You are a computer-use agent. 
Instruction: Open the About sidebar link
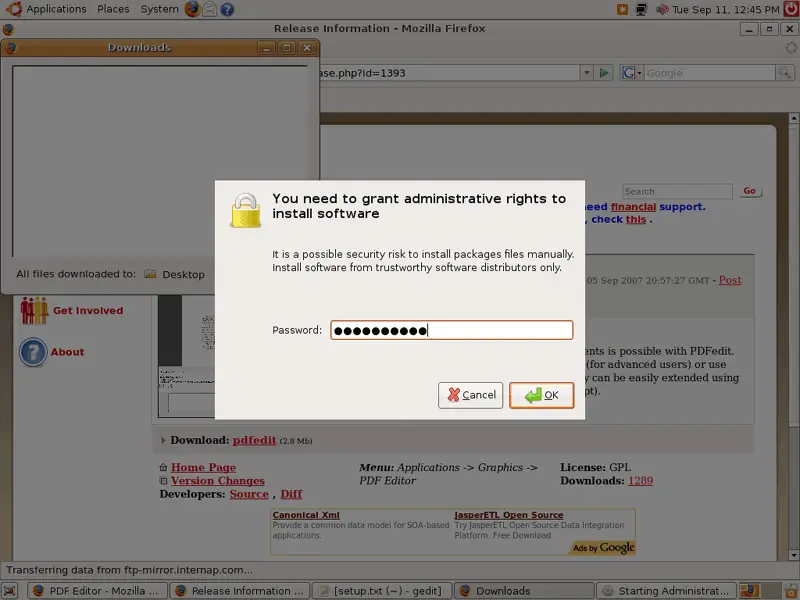click(67, 352)
